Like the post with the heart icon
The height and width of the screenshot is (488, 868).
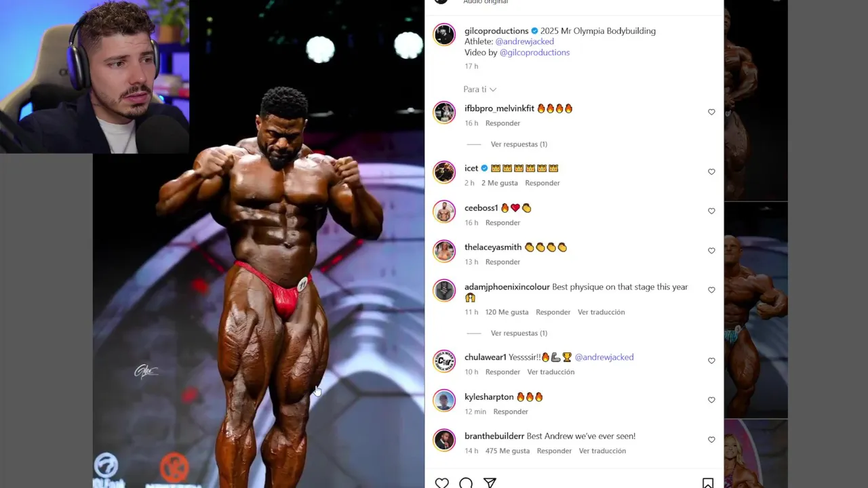[441, 483]
